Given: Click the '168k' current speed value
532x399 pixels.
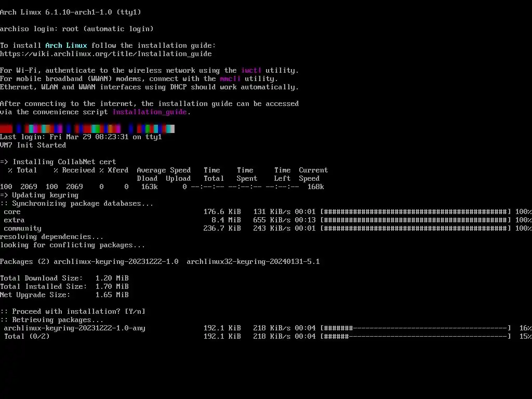Looking at the screenshot, I should 315,187.
